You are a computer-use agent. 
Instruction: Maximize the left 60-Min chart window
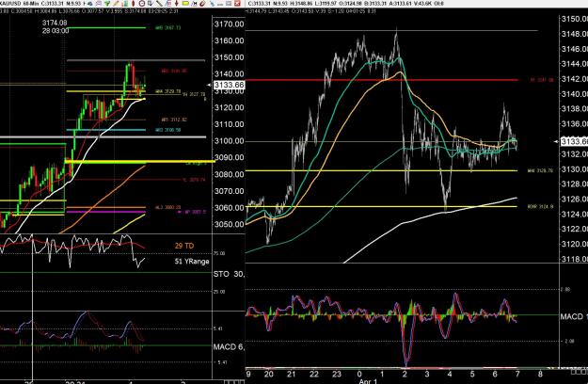click(x=229, y=4)
